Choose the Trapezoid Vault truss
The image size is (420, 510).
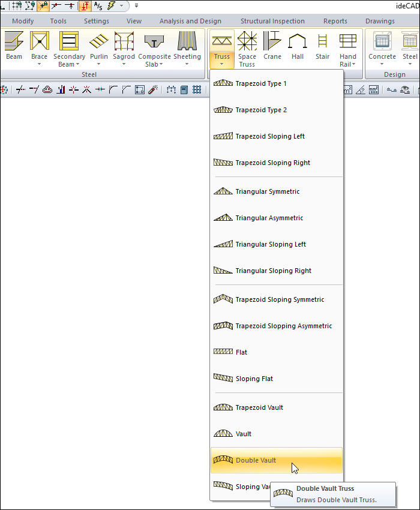(x=277, y=407)
